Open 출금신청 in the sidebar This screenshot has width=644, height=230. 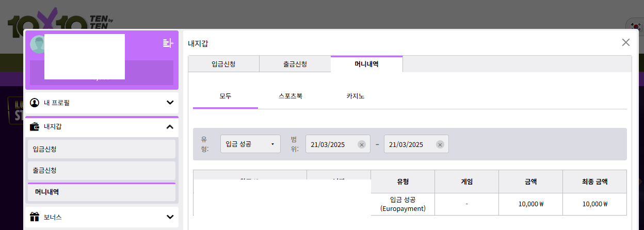101,171
